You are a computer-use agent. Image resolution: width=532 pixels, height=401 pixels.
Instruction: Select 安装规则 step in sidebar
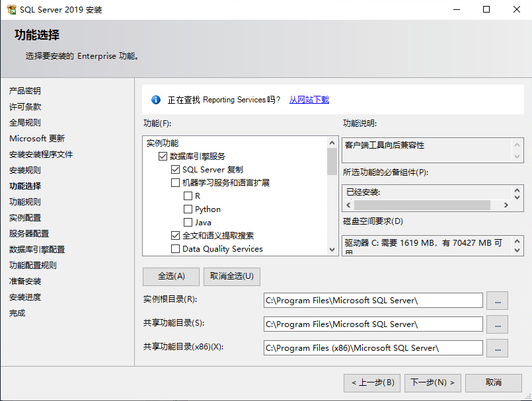pos(25,170)
